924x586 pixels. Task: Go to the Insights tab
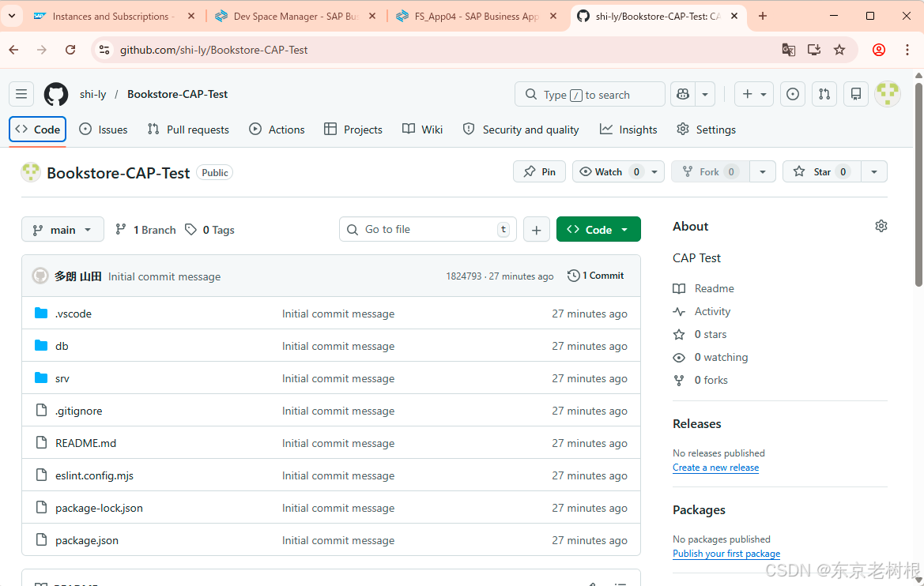[x=628, y=130]
